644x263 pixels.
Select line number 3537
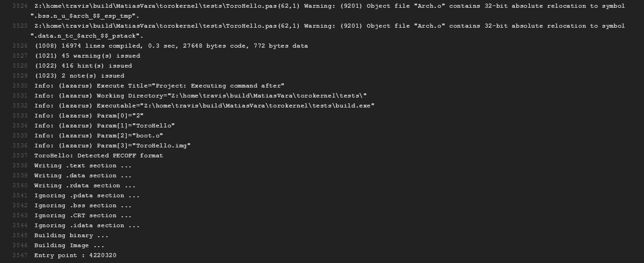tap(19, 156)
